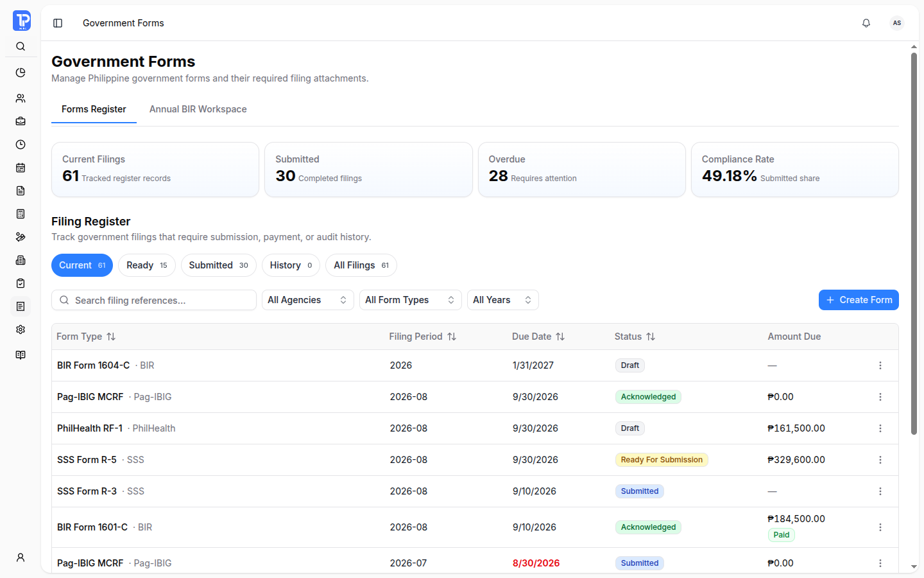Image resolution: width=924 pixels, height=578 pixels.
Task: Click the SSS Form R-5 form name
Action: tap(87, 460)
